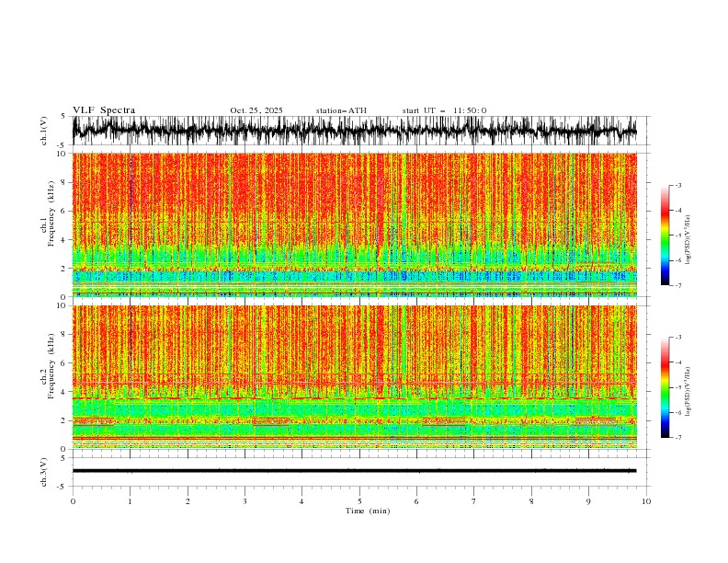728x563 pixels.
Task: Click the ch.2 spectrogram panel
Action: pos(354,377)
